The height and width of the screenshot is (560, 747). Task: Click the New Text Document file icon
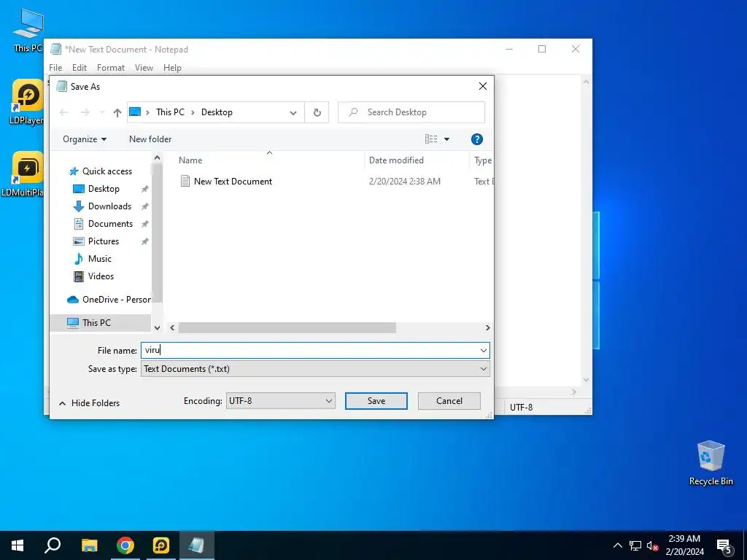185,181
